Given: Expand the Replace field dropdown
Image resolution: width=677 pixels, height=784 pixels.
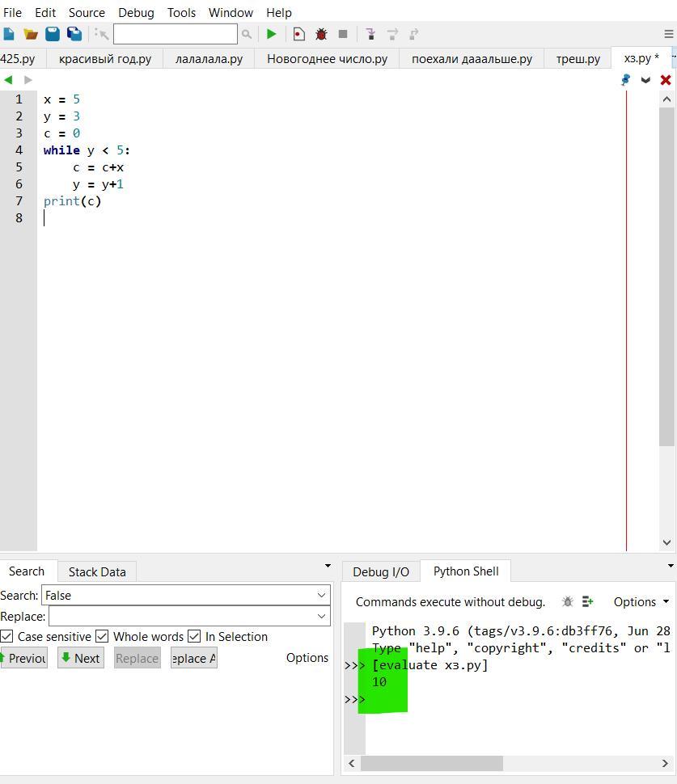Looking at the screenshot, I should tap(321, 617).
